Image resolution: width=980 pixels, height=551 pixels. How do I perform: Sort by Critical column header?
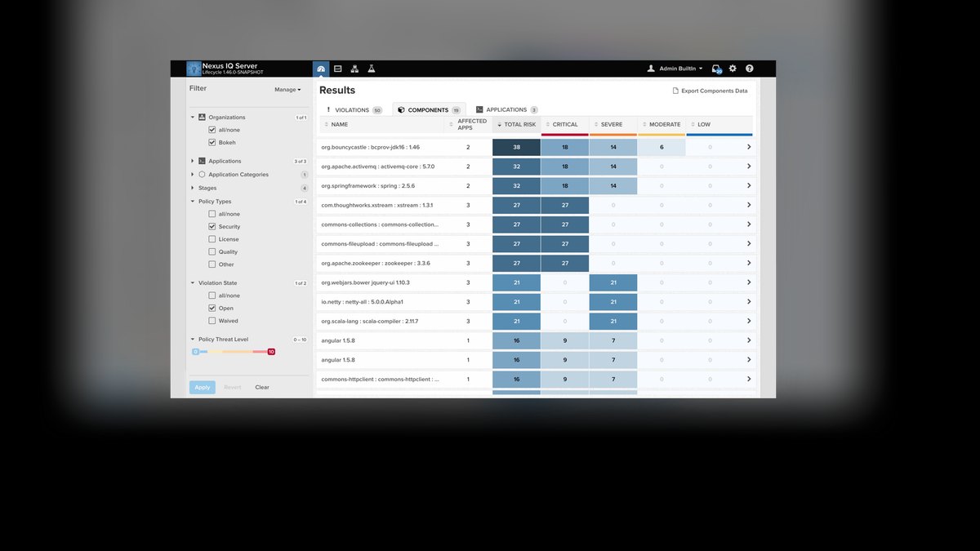(564, 125)
